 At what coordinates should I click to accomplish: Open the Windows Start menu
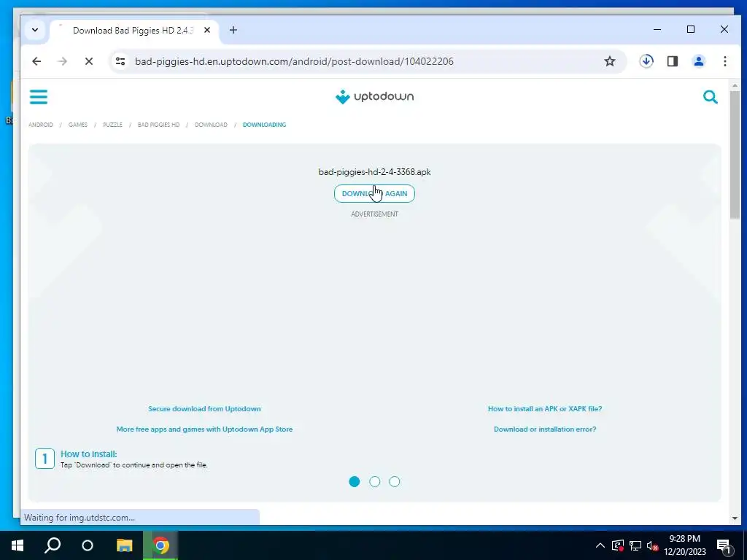(18, 545)
